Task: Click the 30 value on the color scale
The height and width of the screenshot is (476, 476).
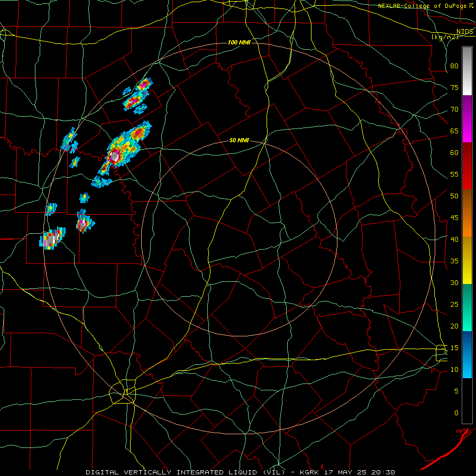Action: (454, 283)
